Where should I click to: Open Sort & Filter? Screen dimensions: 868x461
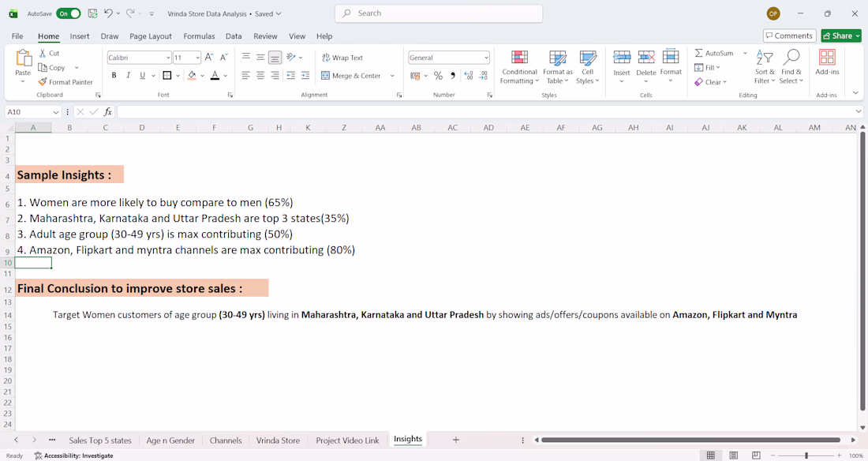pyautogui.click(x=765, y=67)
